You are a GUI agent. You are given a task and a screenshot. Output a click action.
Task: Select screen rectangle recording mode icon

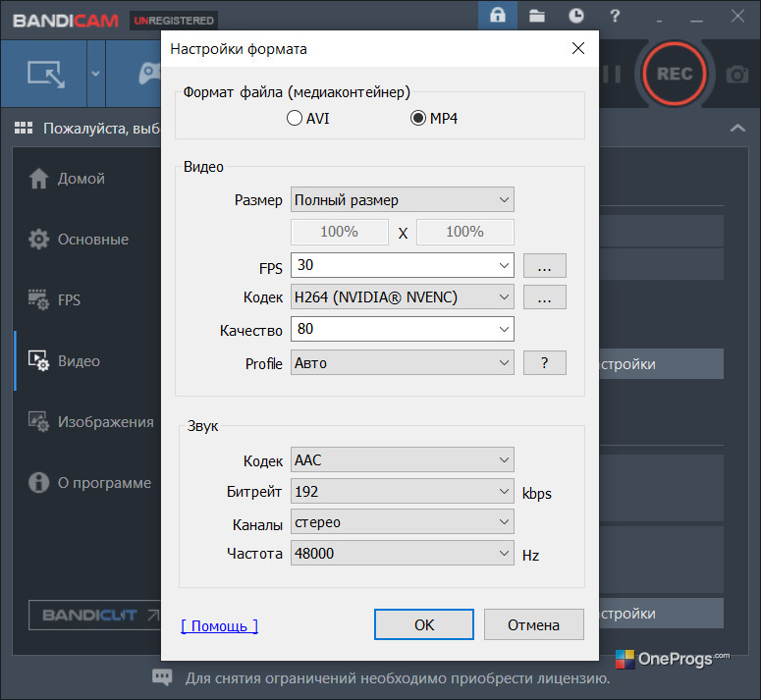[45, 75]
